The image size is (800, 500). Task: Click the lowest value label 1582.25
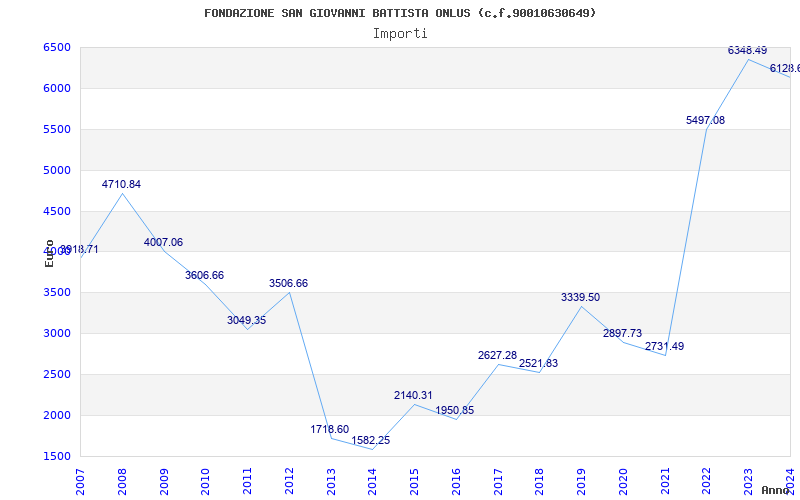pos(371,441)
